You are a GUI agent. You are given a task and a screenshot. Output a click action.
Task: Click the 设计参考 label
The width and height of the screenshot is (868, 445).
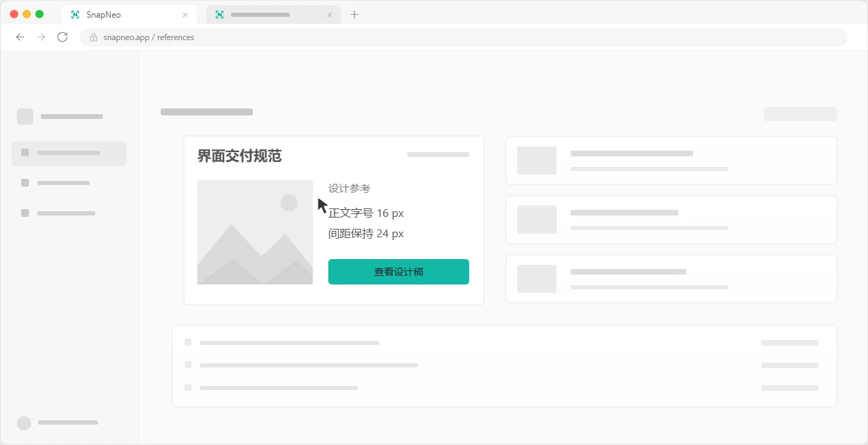[349, 189]
